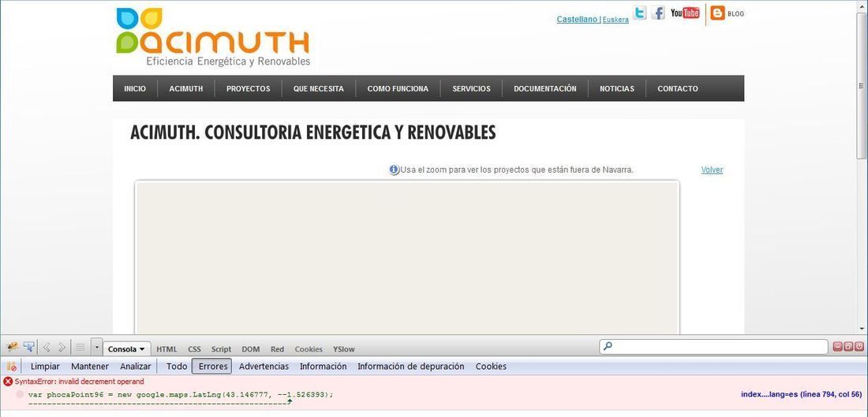Click the search magnifier icon in Firebug
The height and width of the screenshot is (417, 868).
[608, 347]
